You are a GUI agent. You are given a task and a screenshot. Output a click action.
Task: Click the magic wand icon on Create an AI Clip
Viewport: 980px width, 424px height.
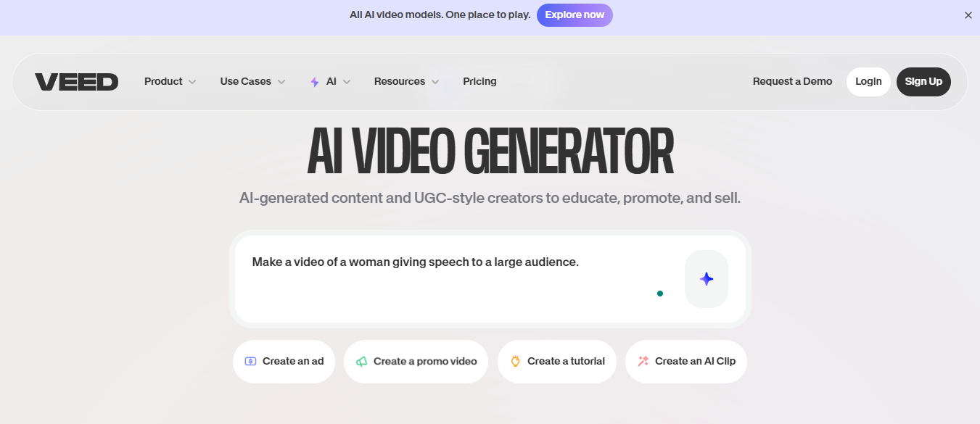[x=641, y=361]
